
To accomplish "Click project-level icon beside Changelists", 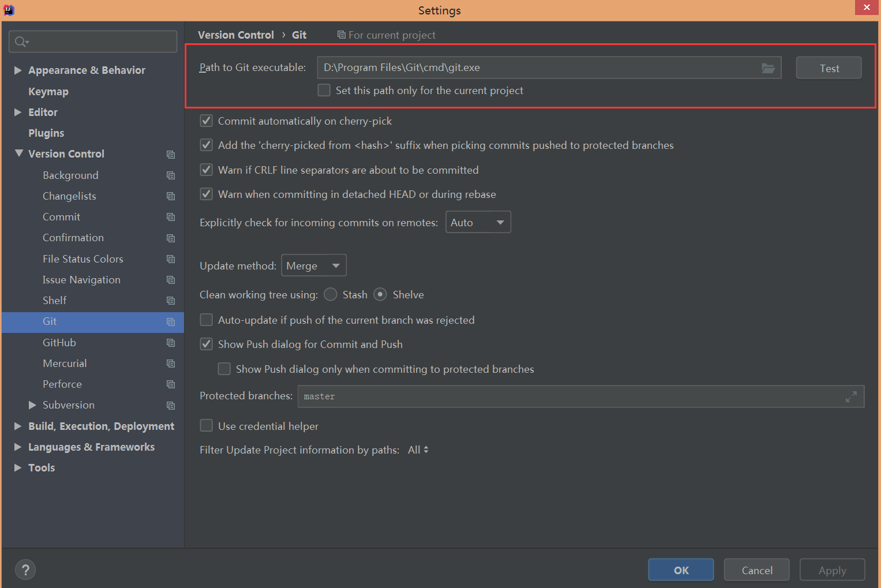I will (171, 196).
